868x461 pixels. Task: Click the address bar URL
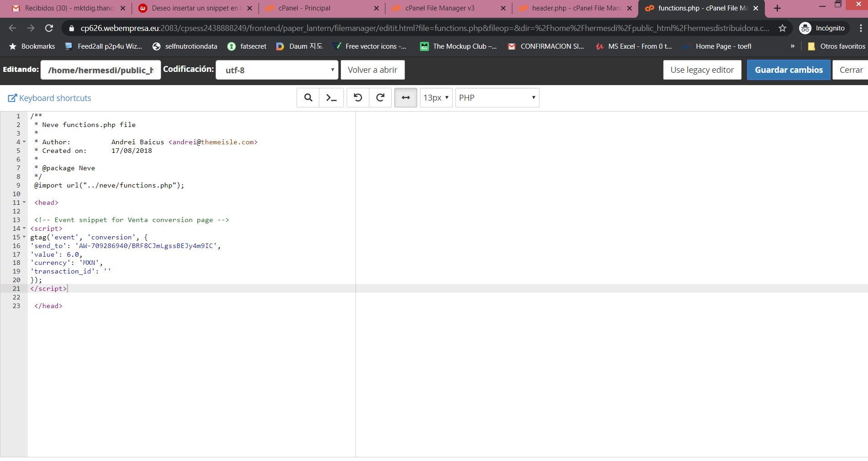pyautogui.click(x=425, y=28)
